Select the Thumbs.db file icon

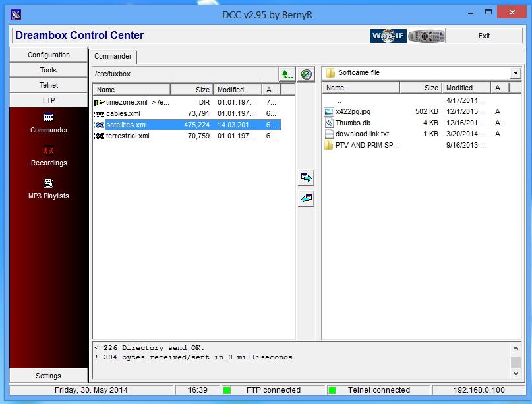pyautogui.click(x=329, y=123)
